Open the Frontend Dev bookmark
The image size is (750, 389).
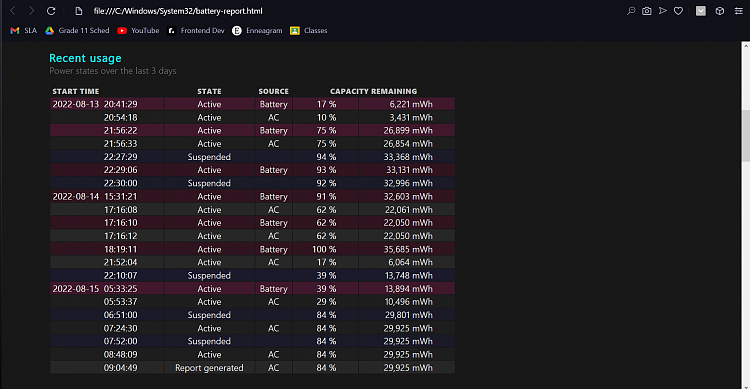(x=196, y=31)
